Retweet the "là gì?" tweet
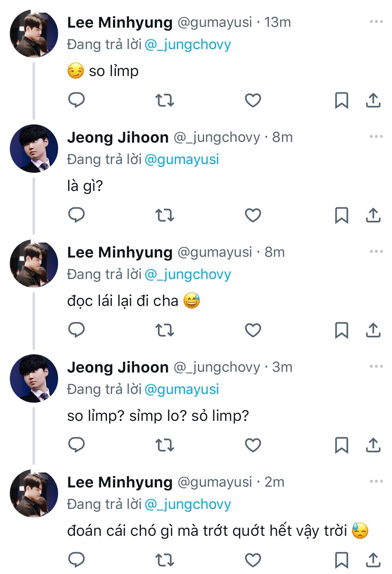 click(x=165, y=215)
